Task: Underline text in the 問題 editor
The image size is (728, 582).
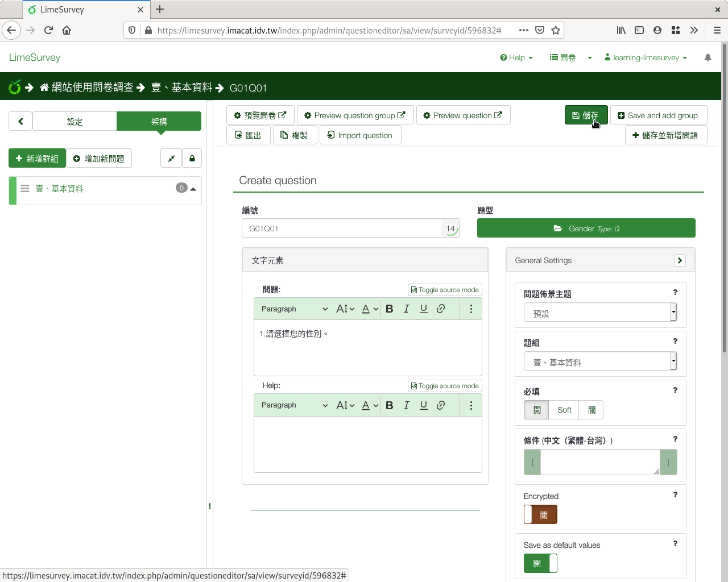Action: point(424,309)
